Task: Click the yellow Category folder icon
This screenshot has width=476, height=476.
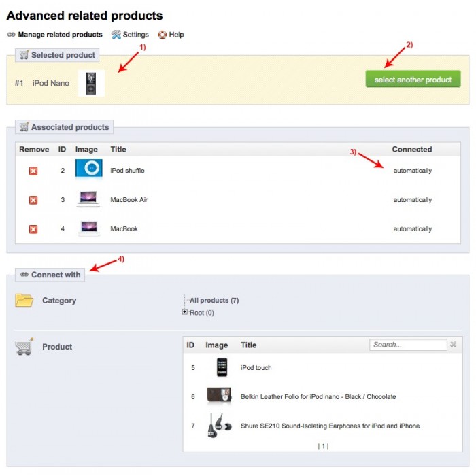Action: point(24,301)
